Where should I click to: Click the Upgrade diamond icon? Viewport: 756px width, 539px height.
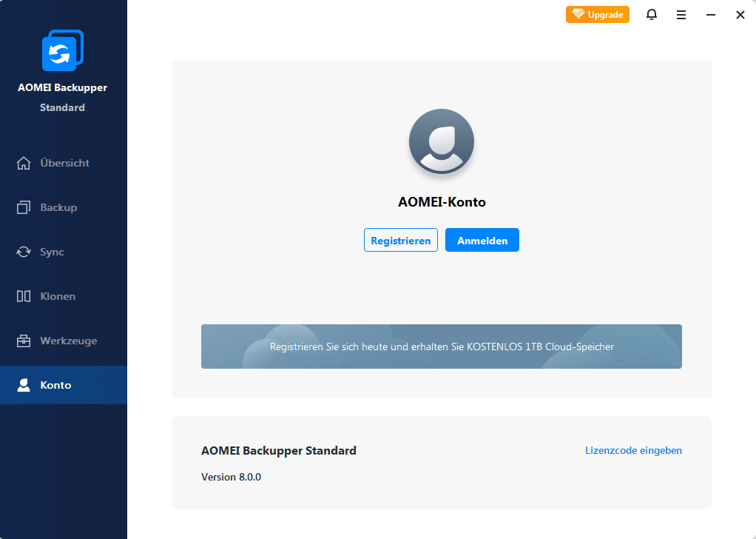click(x=578, y=14)
